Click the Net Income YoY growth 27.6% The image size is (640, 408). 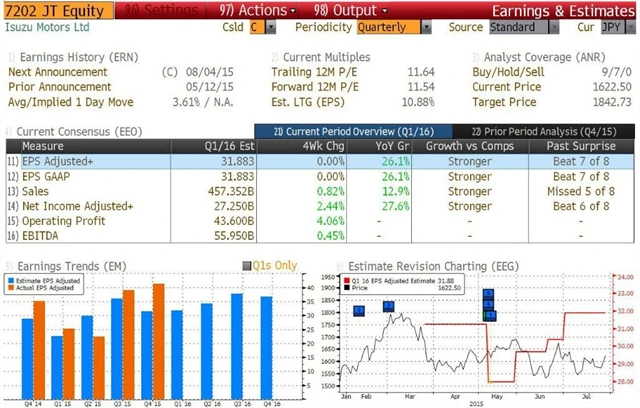click(396, 206)
